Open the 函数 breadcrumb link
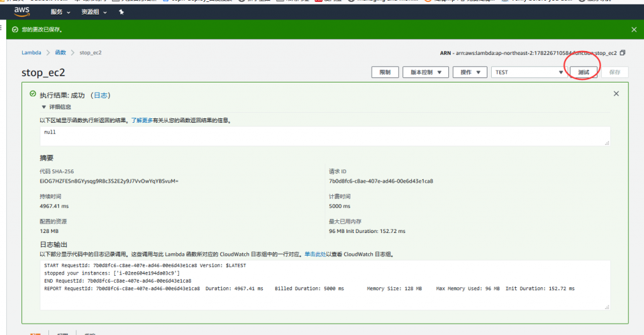Screen dimensions: 644x335 tap(60, 52)
